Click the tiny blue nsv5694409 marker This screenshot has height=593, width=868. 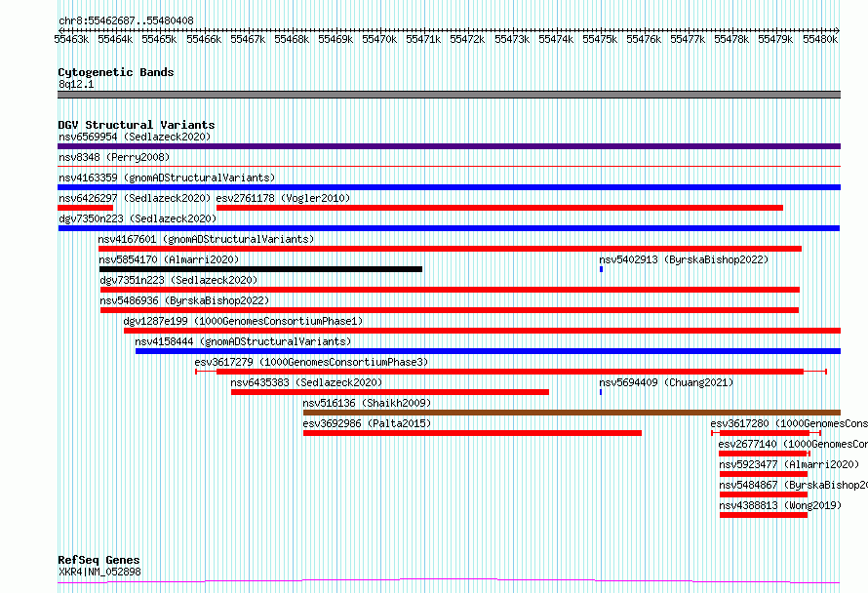(601, 392)
